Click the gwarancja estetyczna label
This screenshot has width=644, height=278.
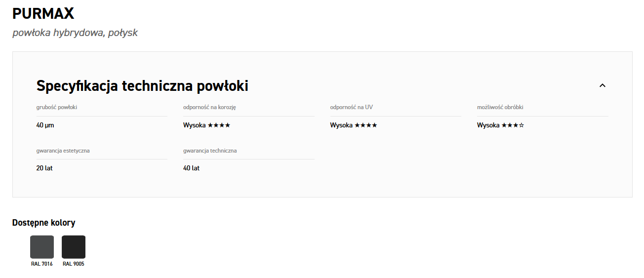pyautogui.click(x=63, y=151)
